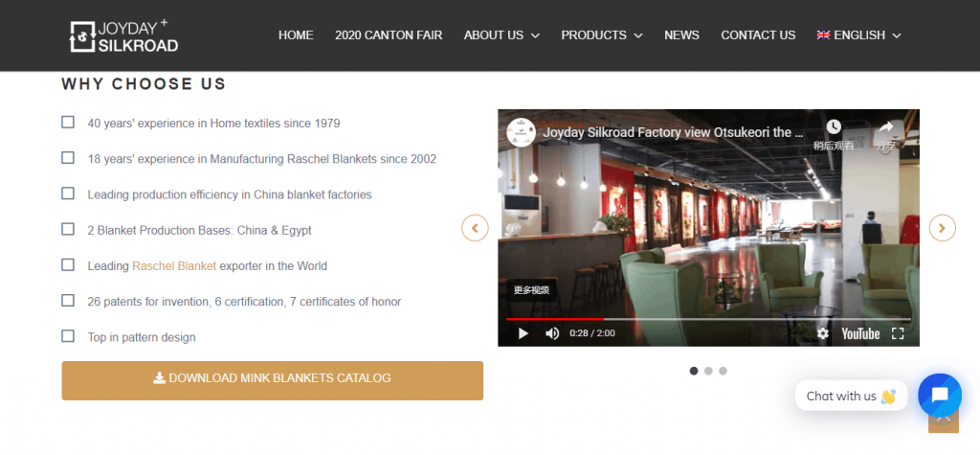The image size is (980, 455).
Task: Play the YouTube video
Action: point(523,333)
